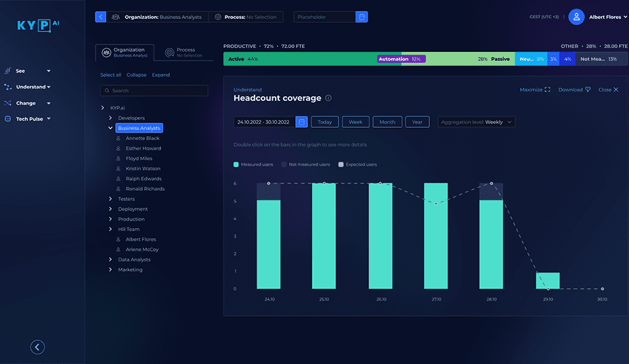Click the Albert Flores user avatar

point(576,17)
